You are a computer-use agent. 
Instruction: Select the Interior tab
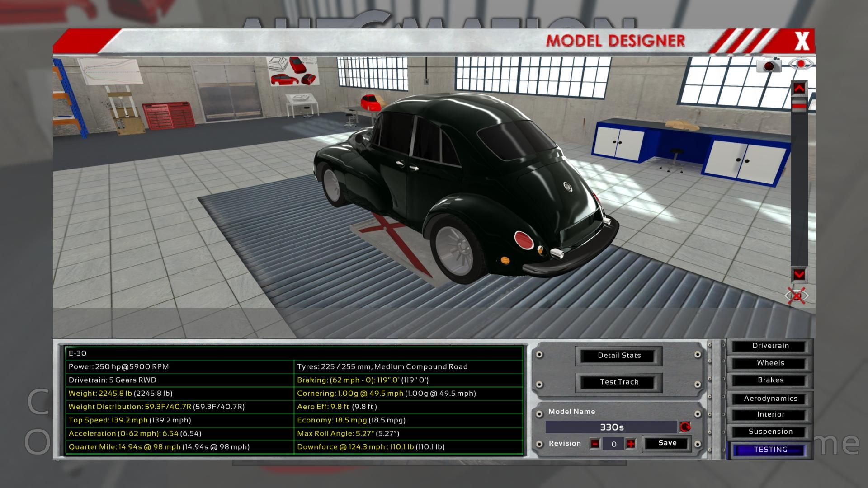tap(770, 415)
